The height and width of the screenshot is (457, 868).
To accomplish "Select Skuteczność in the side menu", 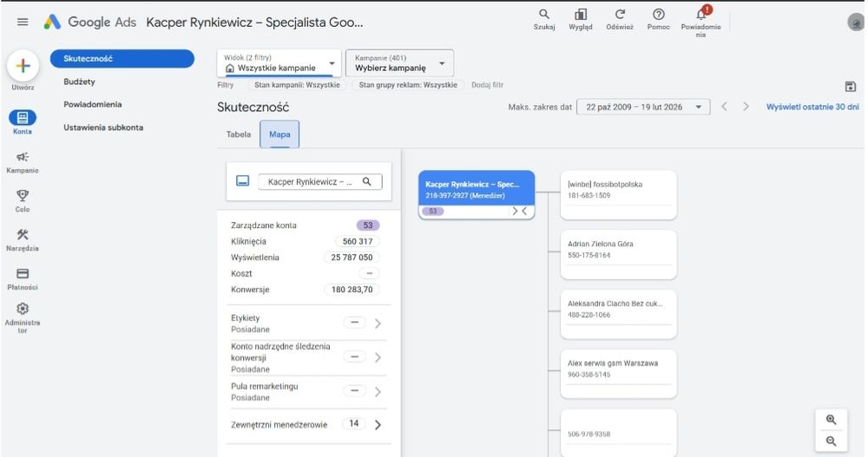I will point(122,59).
